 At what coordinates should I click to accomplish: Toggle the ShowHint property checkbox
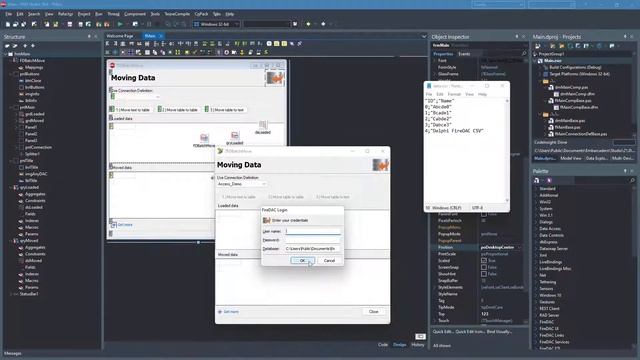484,274
